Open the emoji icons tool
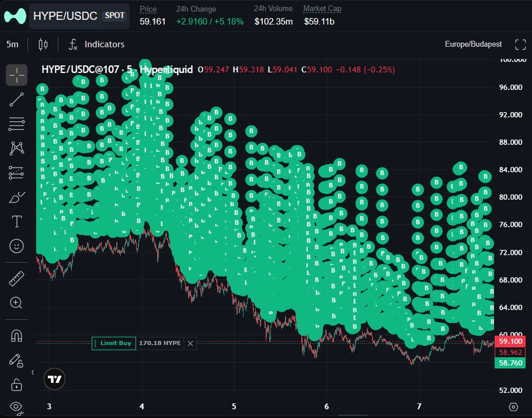The image size is (532, 418). click(x=16, y=246)
